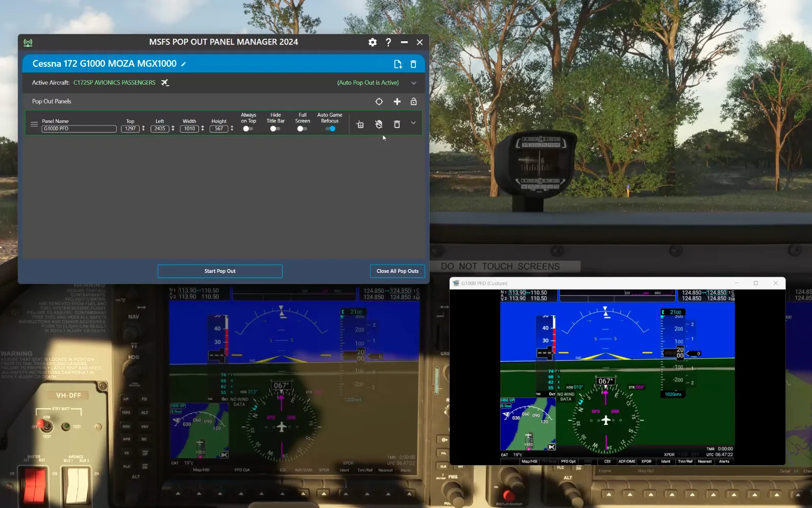The width and height of the screenshot is (812, 508).
Task: Minimize the G1000 PFD (Custom) window
Action: coord(736,283)
